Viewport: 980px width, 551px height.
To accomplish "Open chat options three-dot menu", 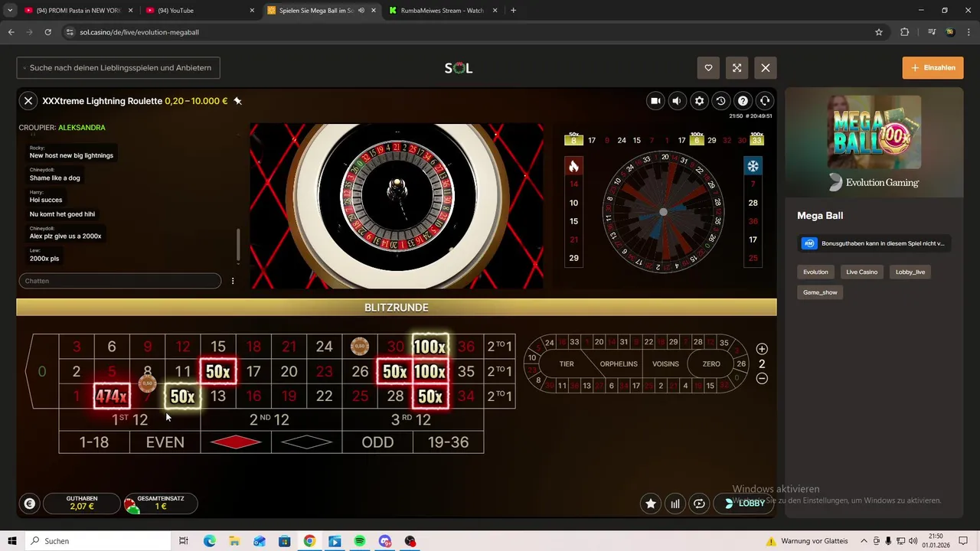I will (233, 281).
